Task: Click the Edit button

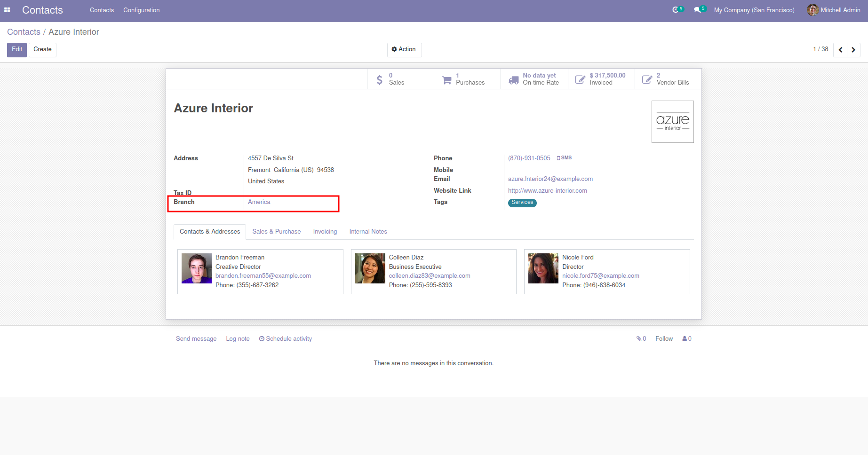Action: pyautogui.click(x=17, y=49)
